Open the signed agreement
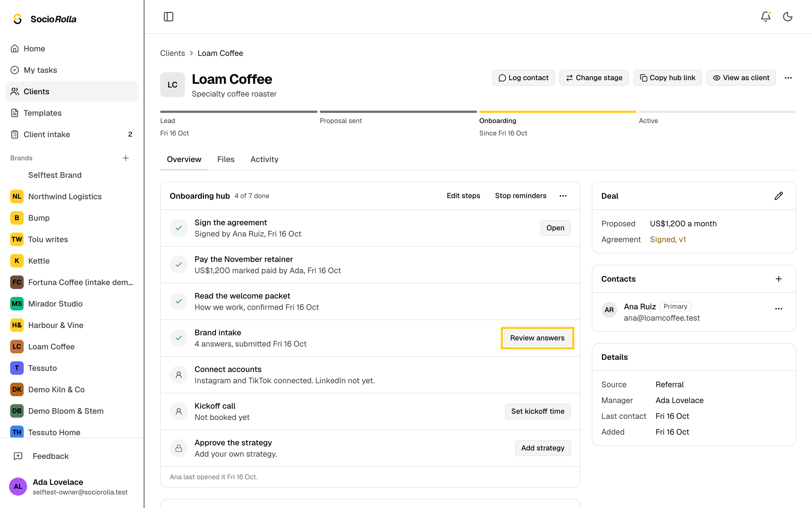 [555, 228]
